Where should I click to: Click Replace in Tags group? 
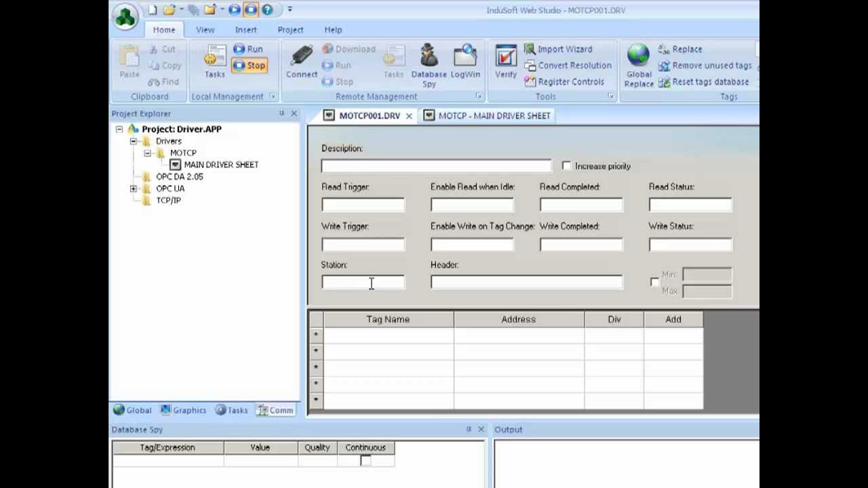point(680,49)
